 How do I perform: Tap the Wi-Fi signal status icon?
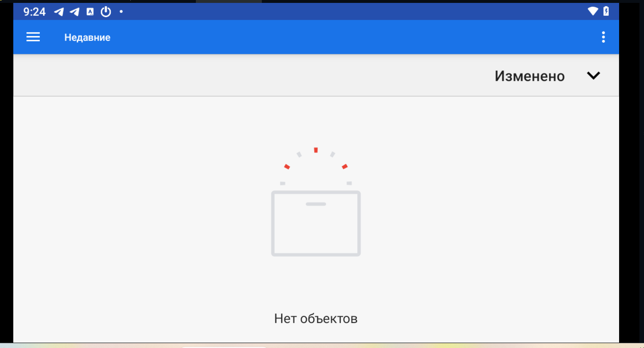click(593, 11)
